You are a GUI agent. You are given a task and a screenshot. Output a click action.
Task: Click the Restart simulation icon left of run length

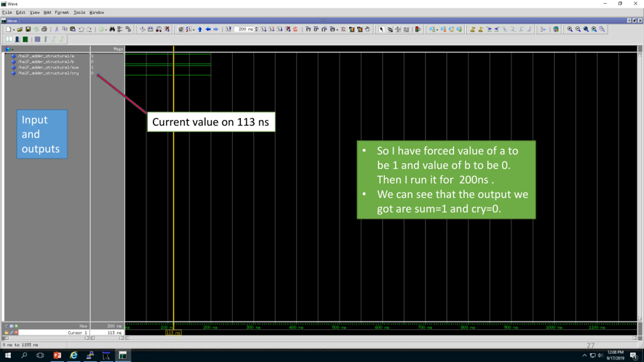click(228, 29)
